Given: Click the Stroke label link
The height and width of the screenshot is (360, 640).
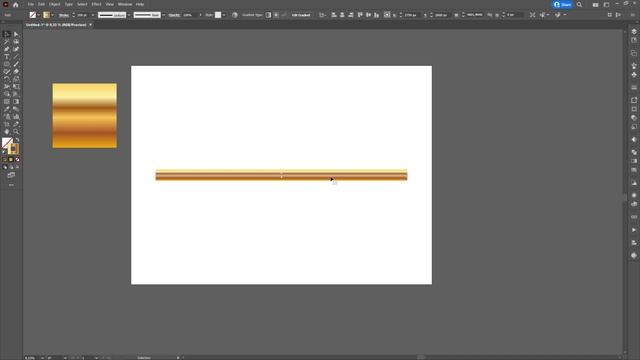Looking at the screenshot, I should (64, 15).
